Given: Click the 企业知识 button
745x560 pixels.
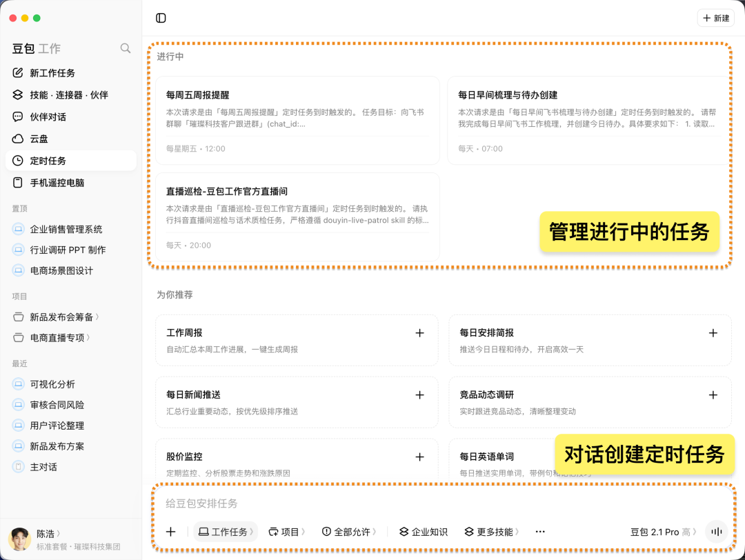Looking at the screenshot, I should (x=424, y=532).
